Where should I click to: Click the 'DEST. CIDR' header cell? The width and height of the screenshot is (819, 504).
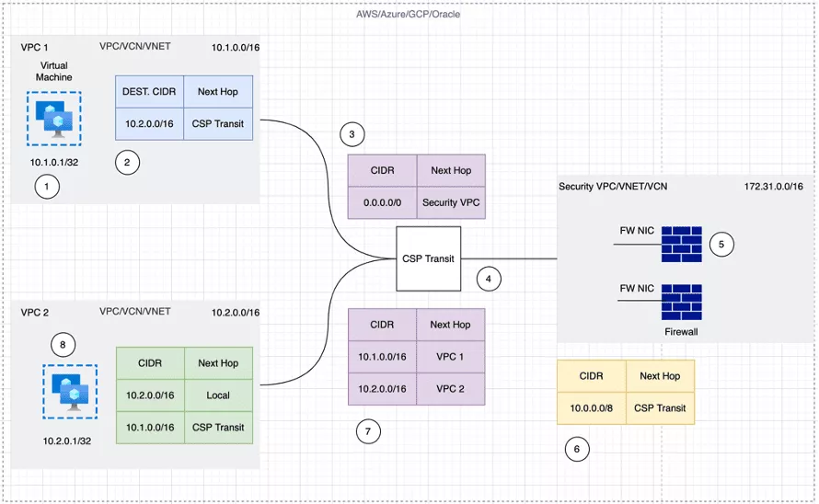click(x=149, y=92)
